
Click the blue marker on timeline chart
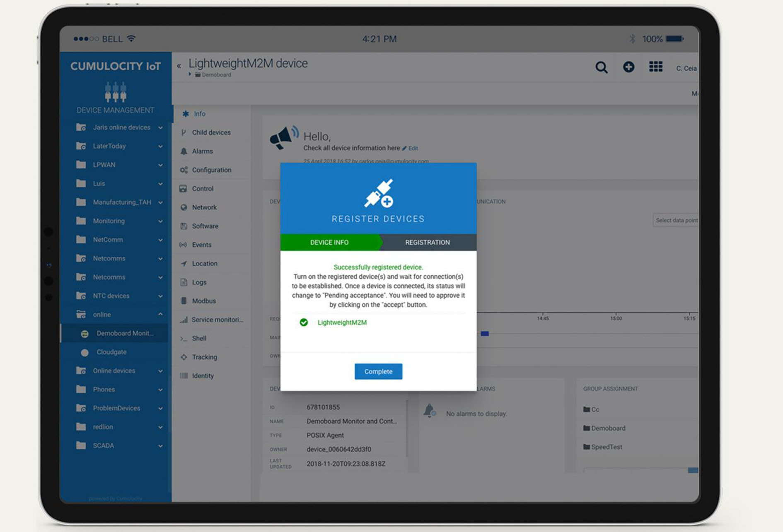tap(485, 333)
